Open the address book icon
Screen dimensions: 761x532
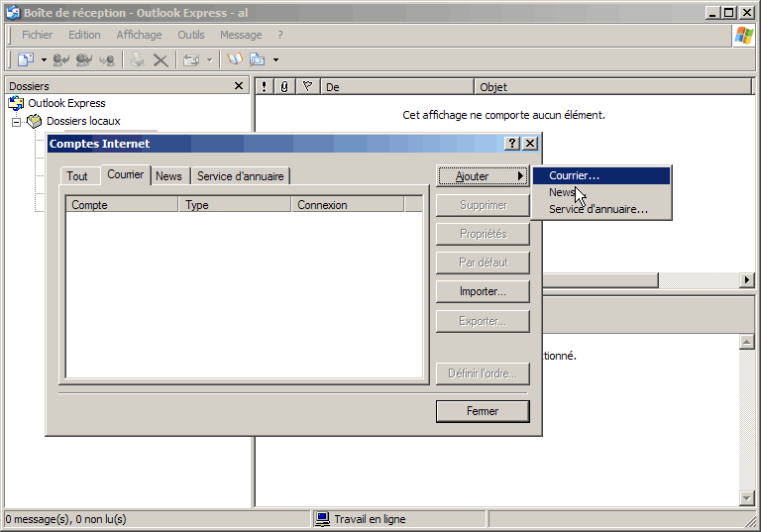(x=233, y=60)
